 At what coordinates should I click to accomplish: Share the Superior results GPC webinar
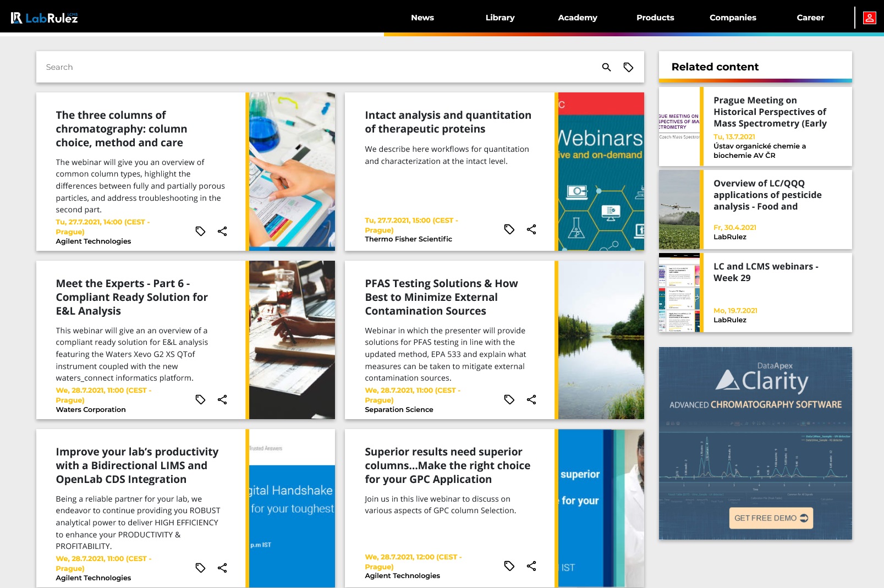[x=531, y=566]
